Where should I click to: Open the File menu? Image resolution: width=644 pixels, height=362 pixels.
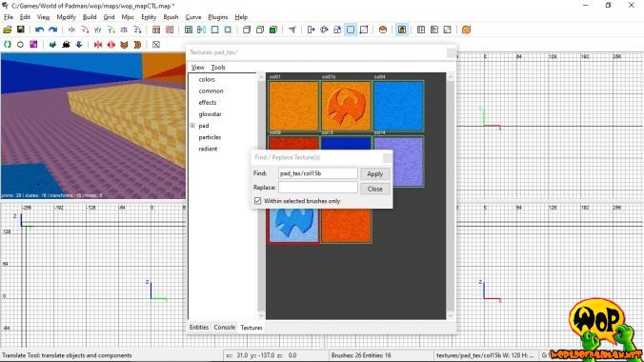pos(9,17)
